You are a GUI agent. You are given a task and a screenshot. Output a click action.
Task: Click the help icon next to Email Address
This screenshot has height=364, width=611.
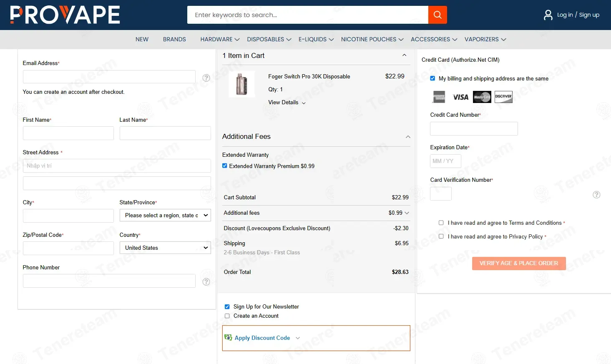[206, 78]
